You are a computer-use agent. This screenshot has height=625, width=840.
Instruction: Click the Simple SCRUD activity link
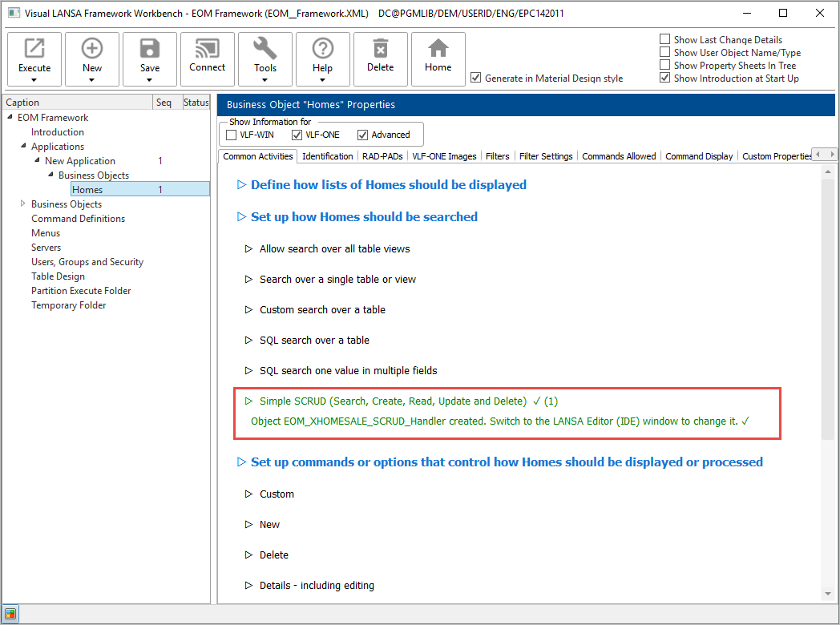pos(393,401)
